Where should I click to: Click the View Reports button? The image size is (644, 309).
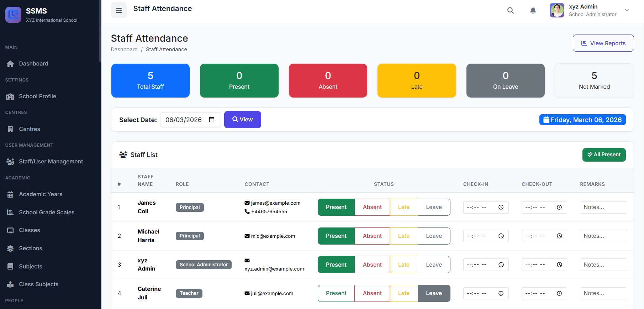click(603, 43)
